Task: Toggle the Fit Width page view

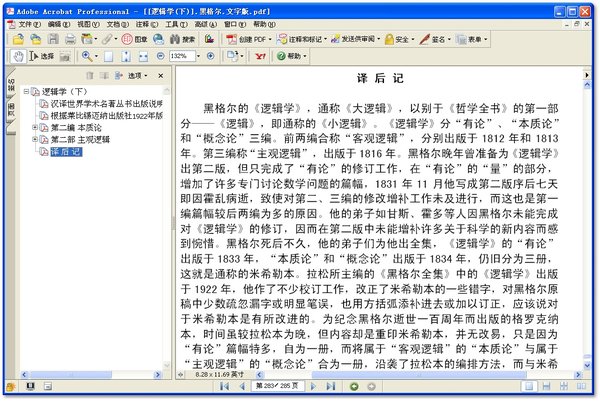Action: (x=143, y=57)
